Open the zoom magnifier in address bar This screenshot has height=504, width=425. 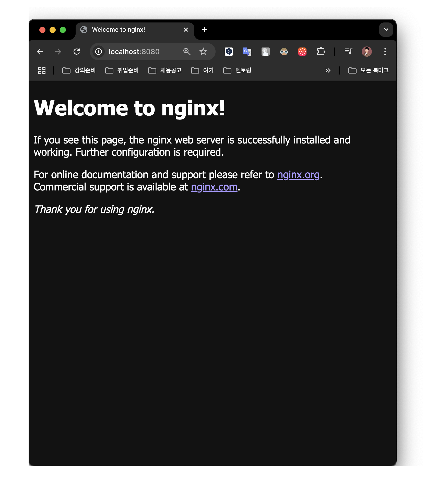coord(187,52)
